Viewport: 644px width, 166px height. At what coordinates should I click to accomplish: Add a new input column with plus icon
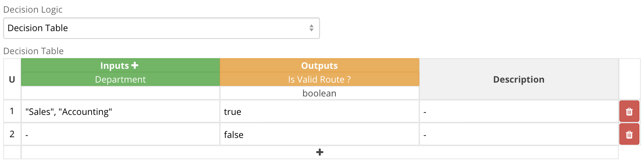coord(135,65)
